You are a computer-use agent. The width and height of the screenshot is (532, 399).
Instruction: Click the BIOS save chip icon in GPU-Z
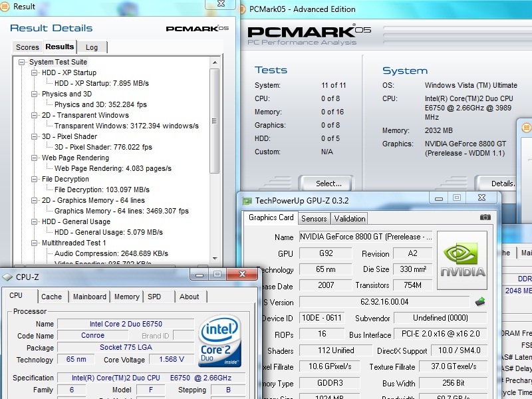pos(479,302)
